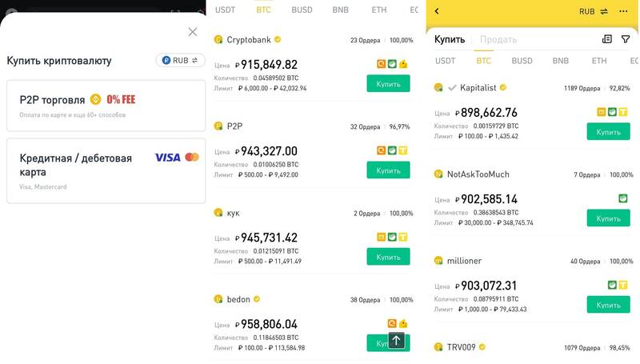The width and height of the screenshot is (640, 364).
Task: Open the RUB currency selector pill
Action: (x=180, y=60)
